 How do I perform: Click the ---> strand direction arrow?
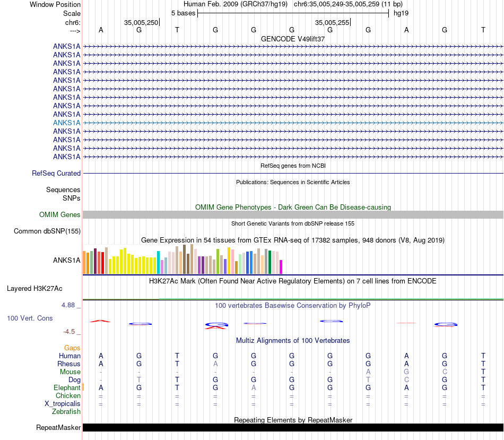[x=75, y=31]
